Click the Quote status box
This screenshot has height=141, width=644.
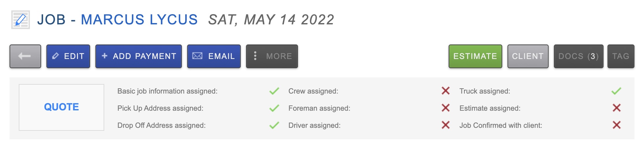pos(62,107)
